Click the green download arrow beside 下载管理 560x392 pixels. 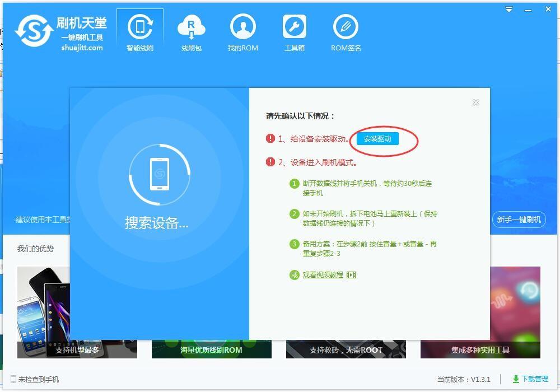pos(516,379)
